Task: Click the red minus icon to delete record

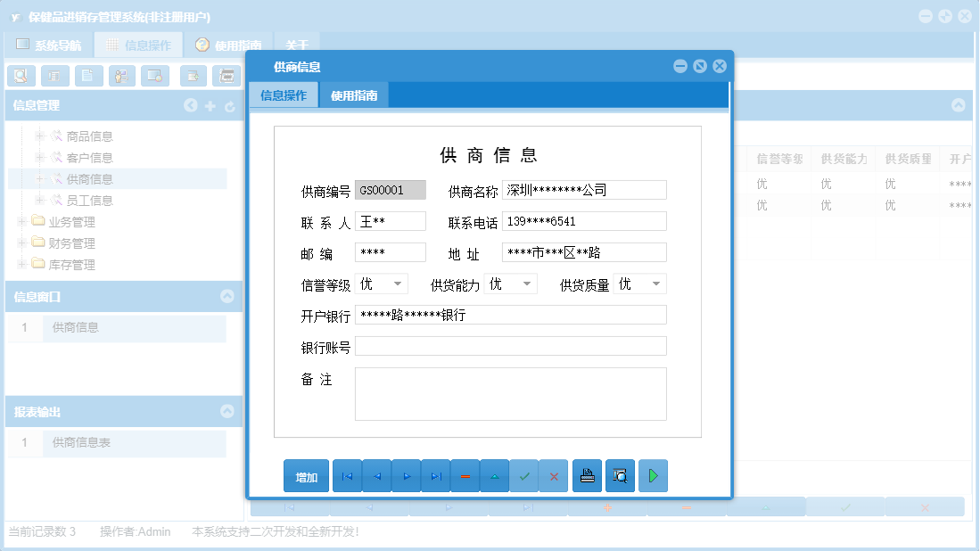Action: (x=465, y=475)
